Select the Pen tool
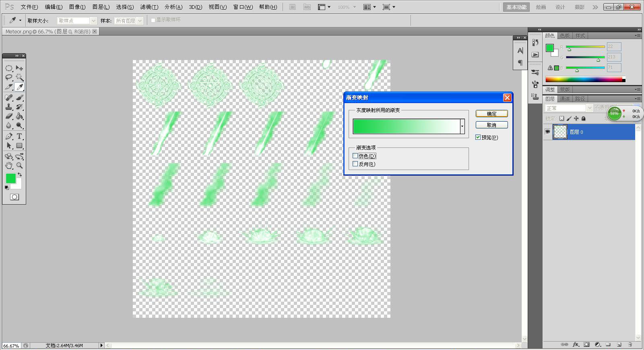The height and width of the screenshot is (350, 644). pos(9,136)
